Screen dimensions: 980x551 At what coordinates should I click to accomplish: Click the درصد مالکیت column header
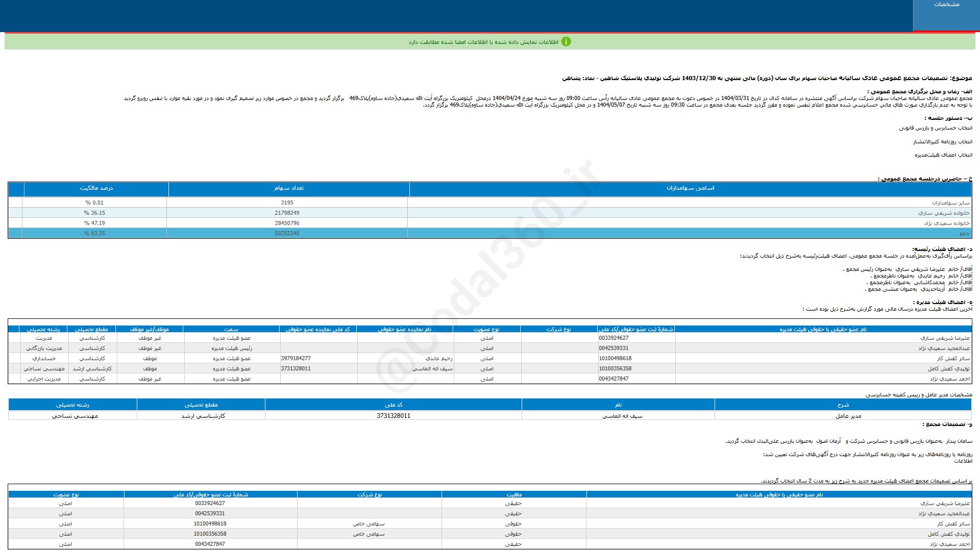pyautogui.click(x=96, y=188)
